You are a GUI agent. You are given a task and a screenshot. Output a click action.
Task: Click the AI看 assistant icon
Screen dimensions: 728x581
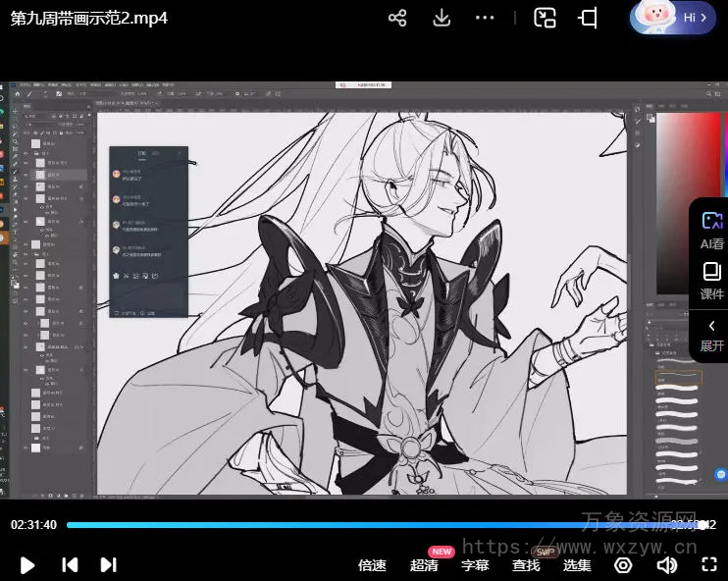coord(711,230)
